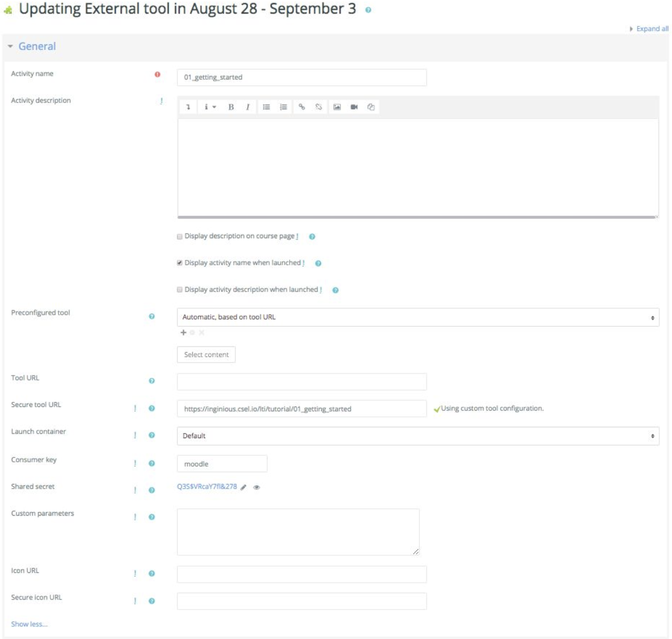Insert unordered bullet list in editor
This screenshot has height=639, width=672.
(267, 107)
